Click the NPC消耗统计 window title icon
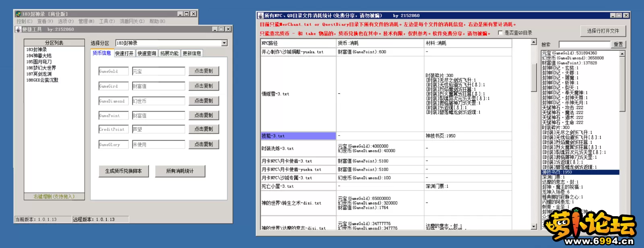 click(260, 16)
